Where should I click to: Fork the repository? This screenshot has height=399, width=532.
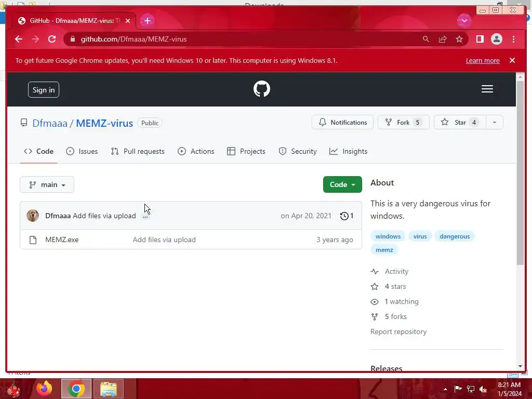tap(403, 122)
